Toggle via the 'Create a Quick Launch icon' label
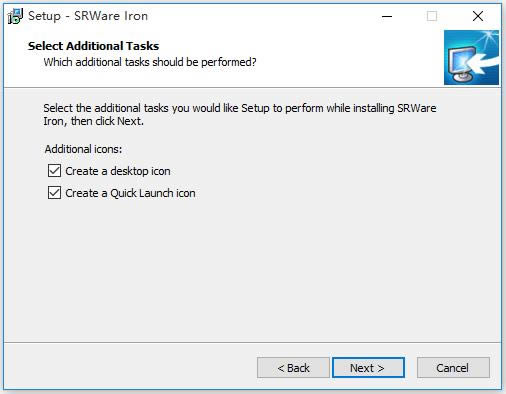Image resolution: width=506 pixels, height=394 pixels. click(130, 193)
